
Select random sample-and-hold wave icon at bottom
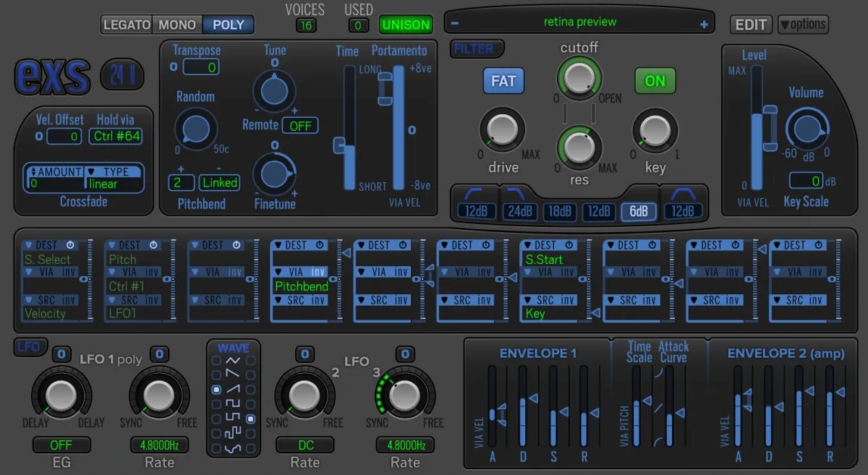click(233, 448)
